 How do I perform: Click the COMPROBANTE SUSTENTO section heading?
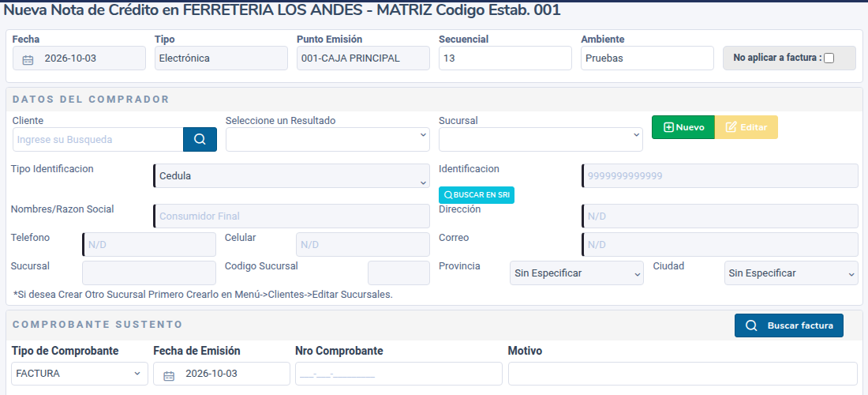click(x=97, y=324)
